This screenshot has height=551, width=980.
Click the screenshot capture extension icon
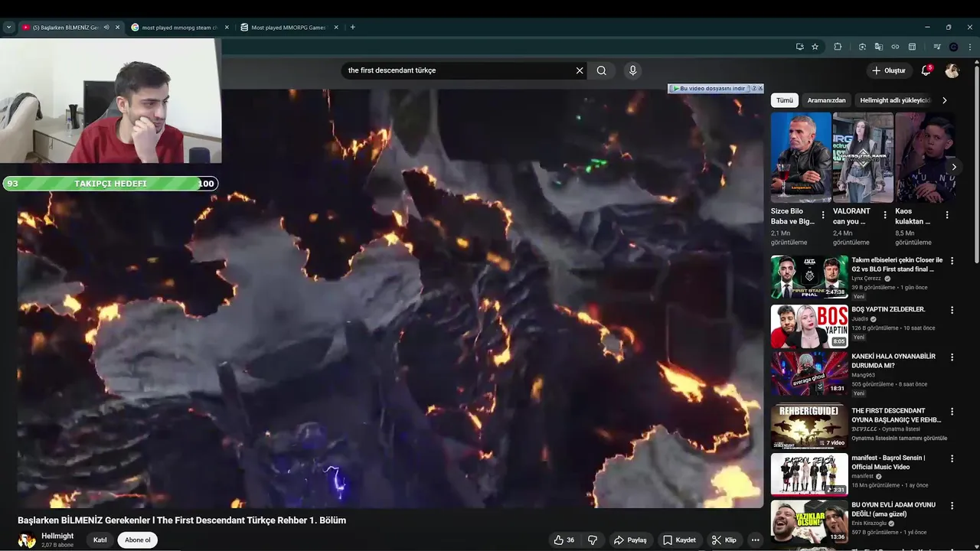coord(862,47)
